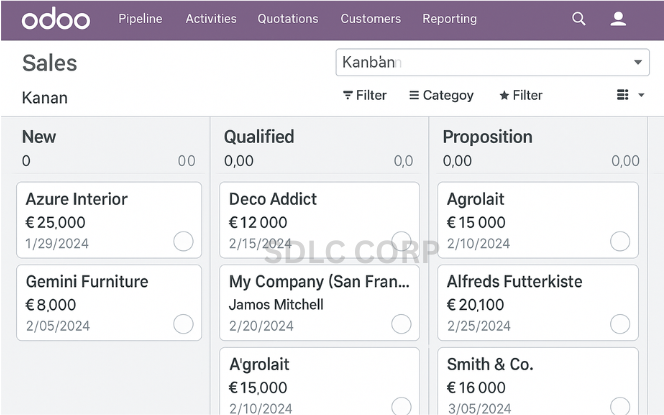664x415 pixels.
Task: Click the €12 000 amount
Action: tap(258, 222)
